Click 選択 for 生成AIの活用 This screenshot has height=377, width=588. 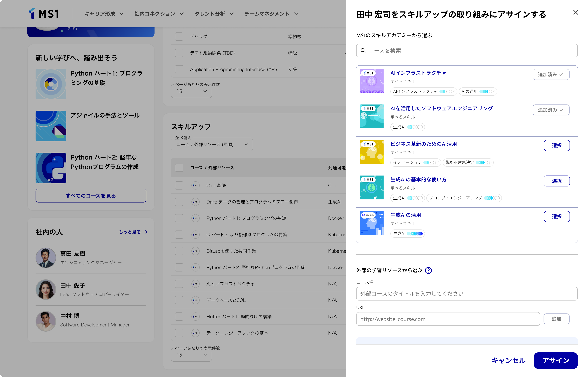557,216
